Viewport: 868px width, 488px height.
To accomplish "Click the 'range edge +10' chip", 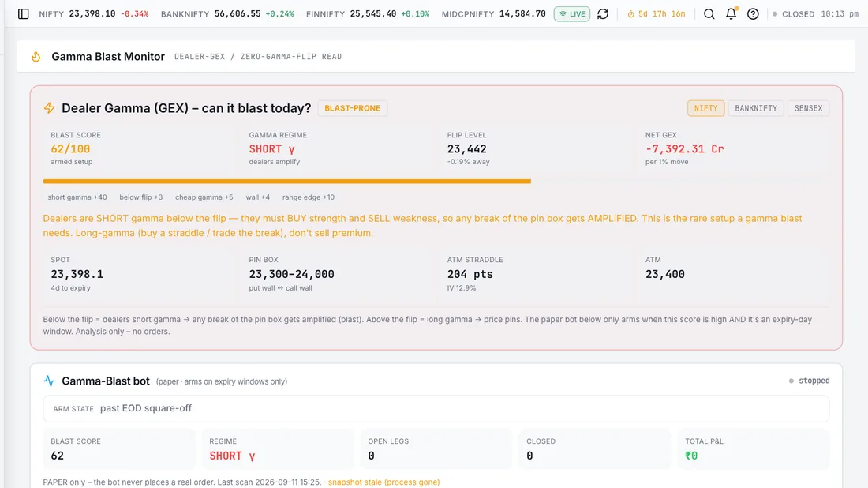I will point(309,197).
